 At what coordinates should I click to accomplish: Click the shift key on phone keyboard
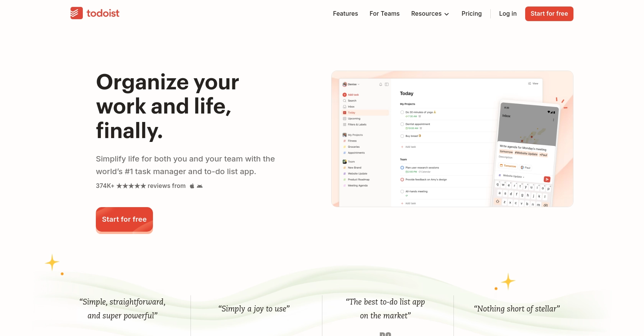[x=498, y=201]
